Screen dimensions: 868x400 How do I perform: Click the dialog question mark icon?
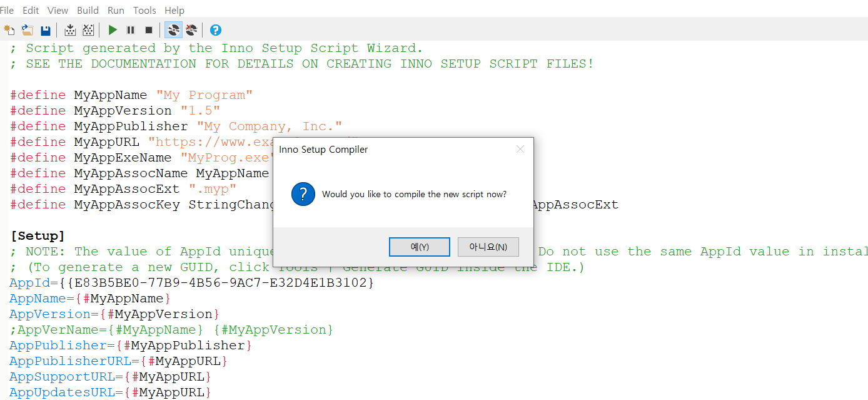[303, 195]
